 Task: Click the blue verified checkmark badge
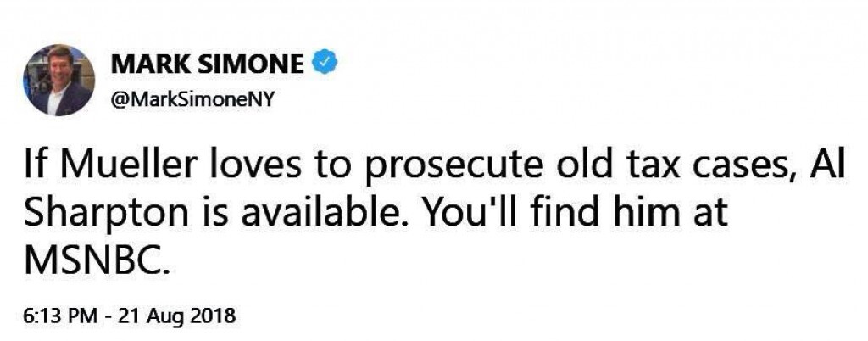325,63
